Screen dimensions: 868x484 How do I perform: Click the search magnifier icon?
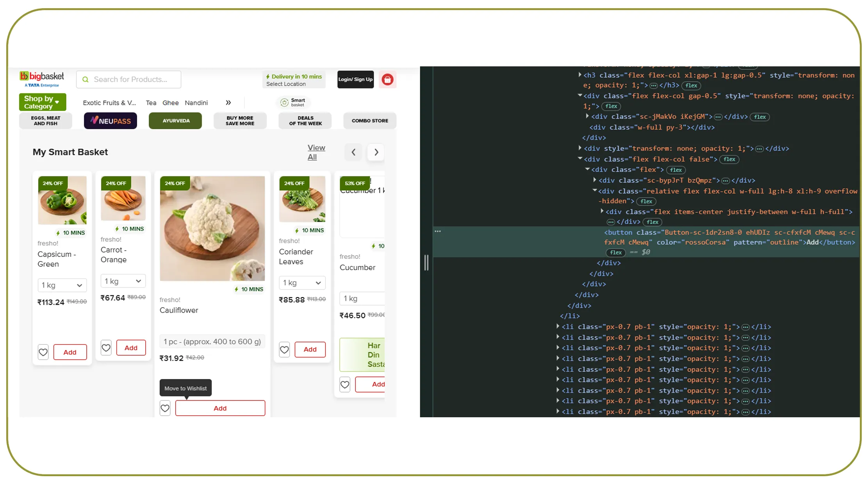tap(85, 80)
